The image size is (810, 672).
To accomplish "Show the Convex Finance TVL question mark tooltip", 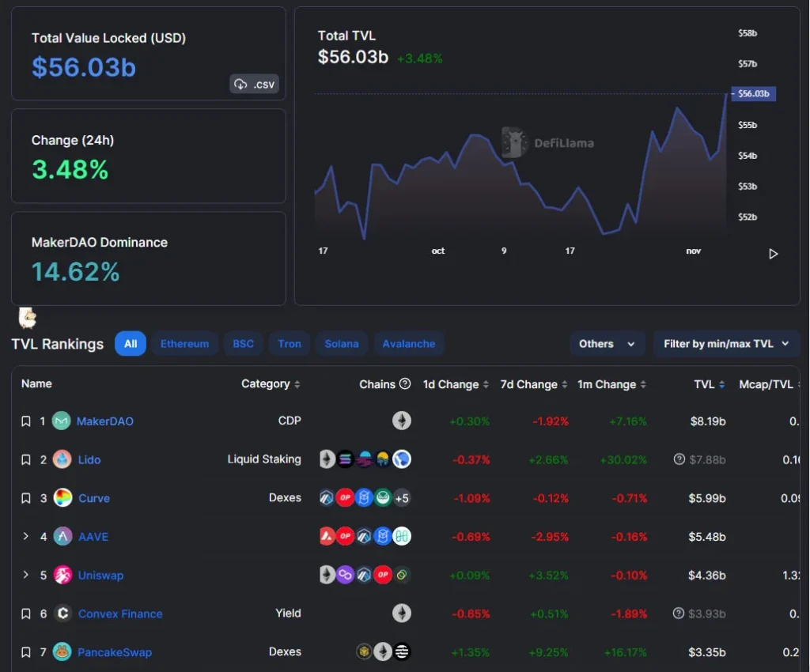I will coord(679,613).
